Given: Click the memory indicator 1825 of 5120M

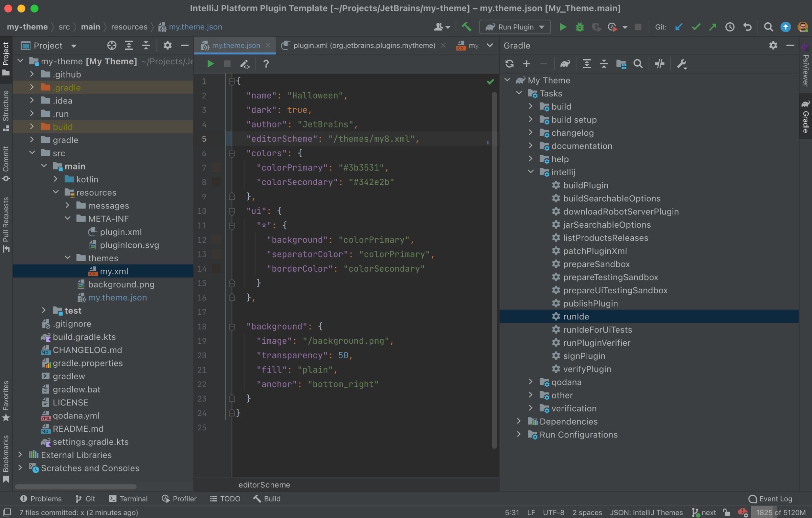Looking at the screenshot, I should pos(780,512).
